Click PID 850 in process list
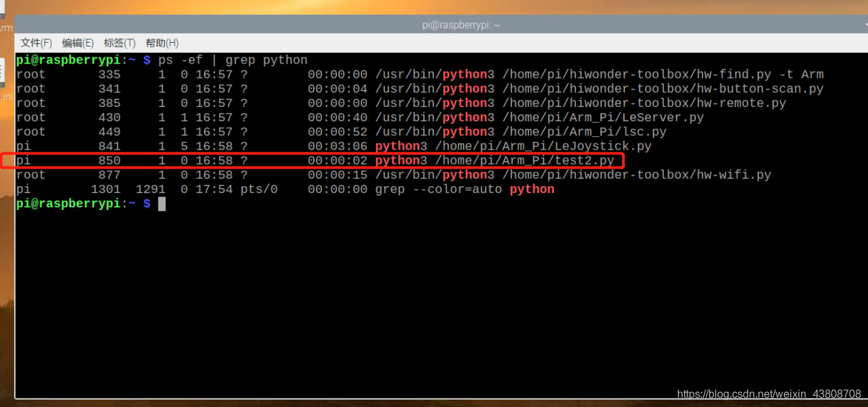868x407 pixels. pyautogui.click(x=109, y=160)
